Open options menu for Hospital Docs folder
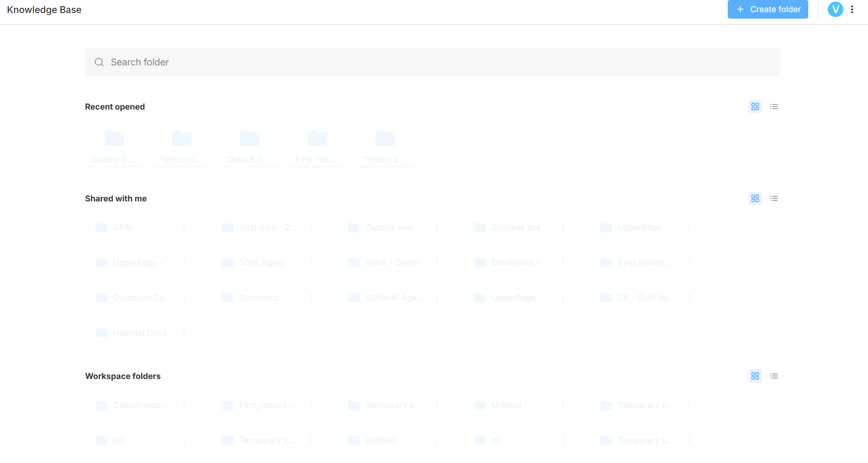This screenshot has height=463, width=868. [184, 333]
